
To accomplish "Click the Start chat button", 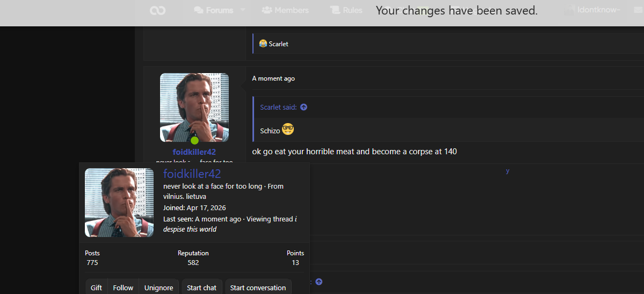I will tap(201, 288).
